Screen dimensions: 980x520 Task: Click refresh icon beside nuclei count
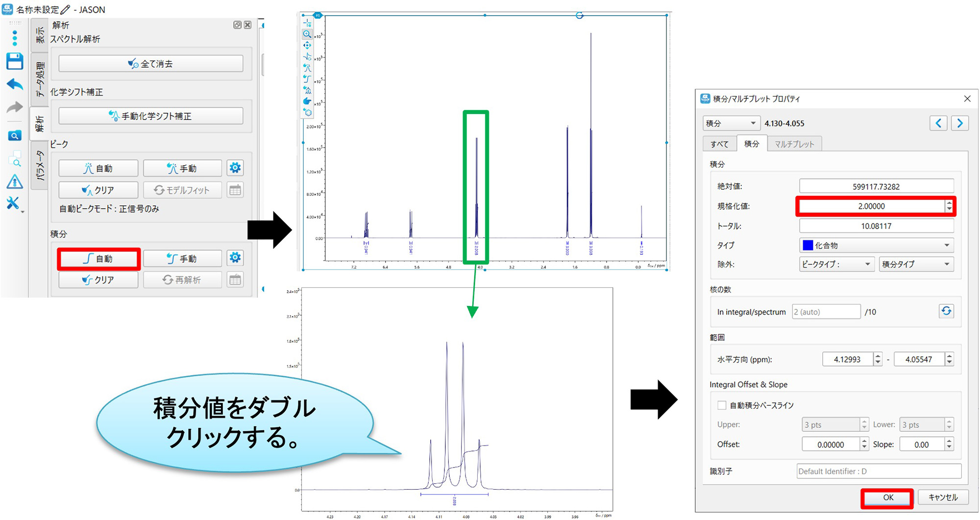coord(946,311)
